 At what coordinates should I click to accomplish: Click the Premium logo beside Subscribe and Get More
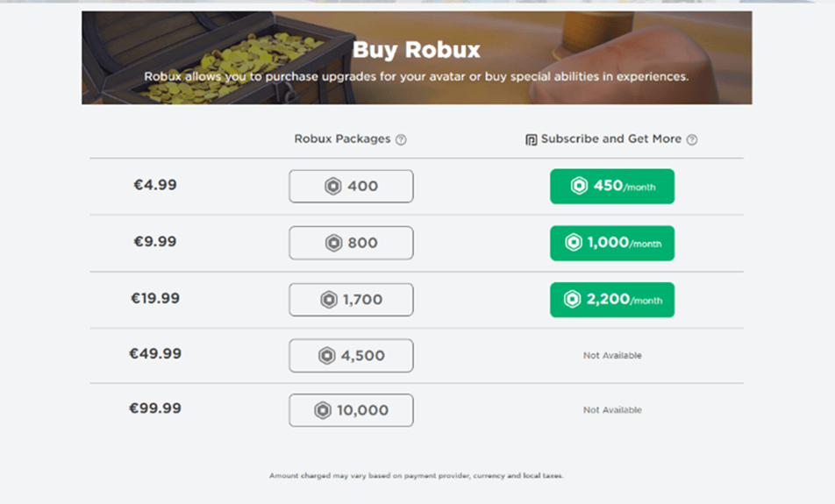coord(531,139)
